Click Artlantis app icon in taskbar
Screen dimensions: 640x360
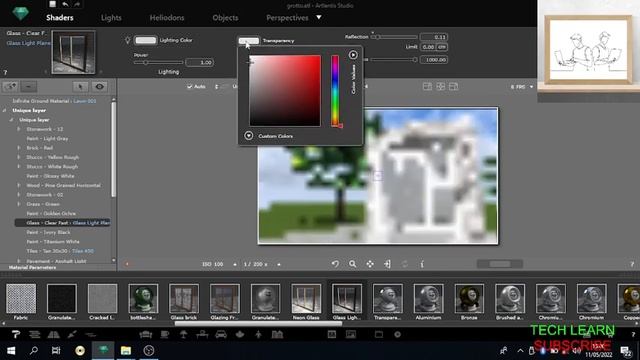pos(103,351)
